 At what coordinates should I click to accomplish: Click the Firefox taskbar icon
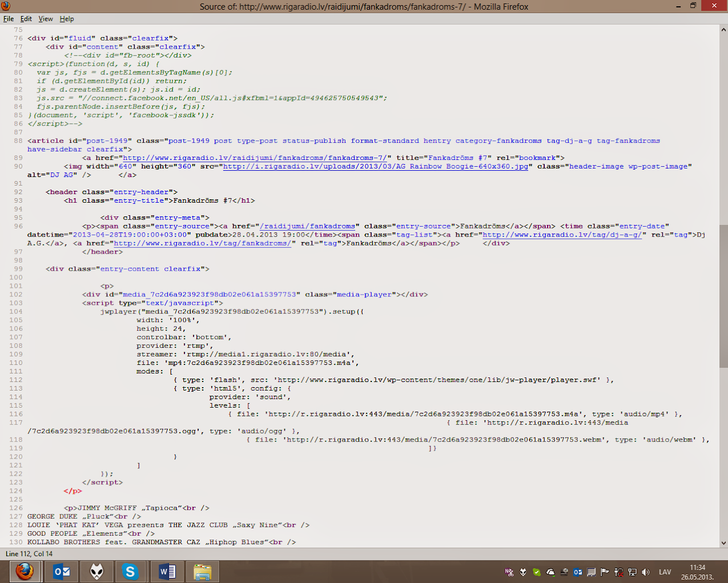25,572
